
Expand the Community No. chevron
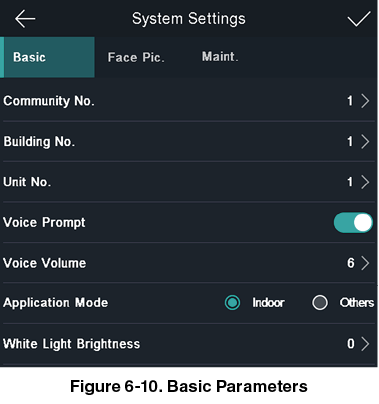click(x=365, y=101)
